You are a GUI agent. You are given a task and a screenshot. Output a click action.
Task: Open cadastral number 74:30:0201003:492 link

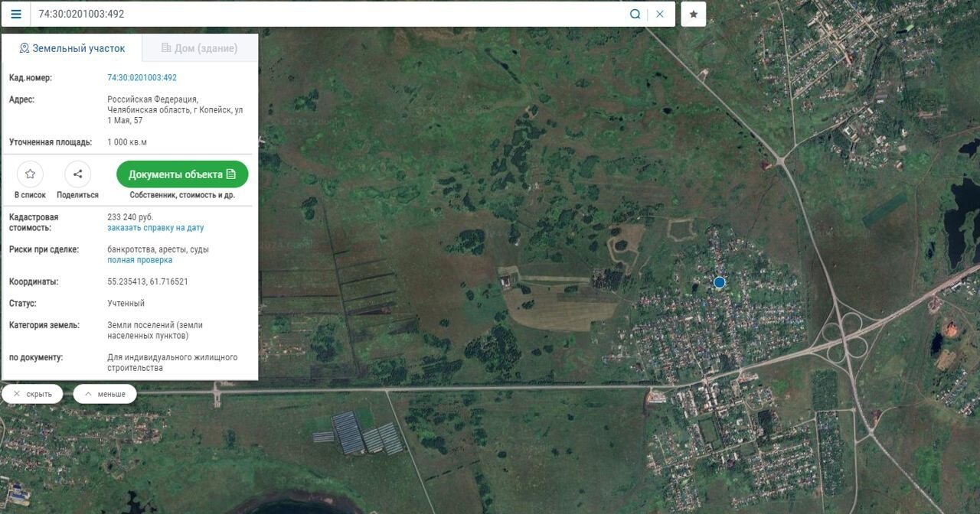point(142,78)
